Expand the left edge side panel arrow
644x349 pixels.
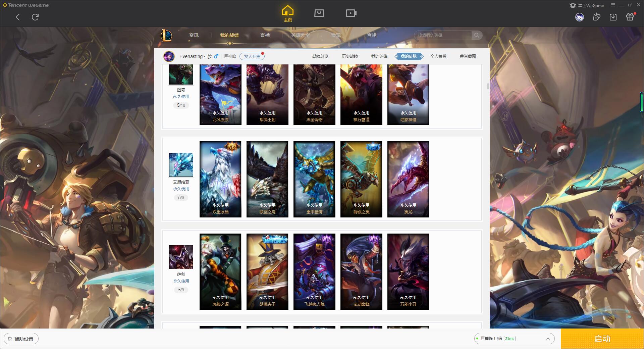click(x=2, y=187)
